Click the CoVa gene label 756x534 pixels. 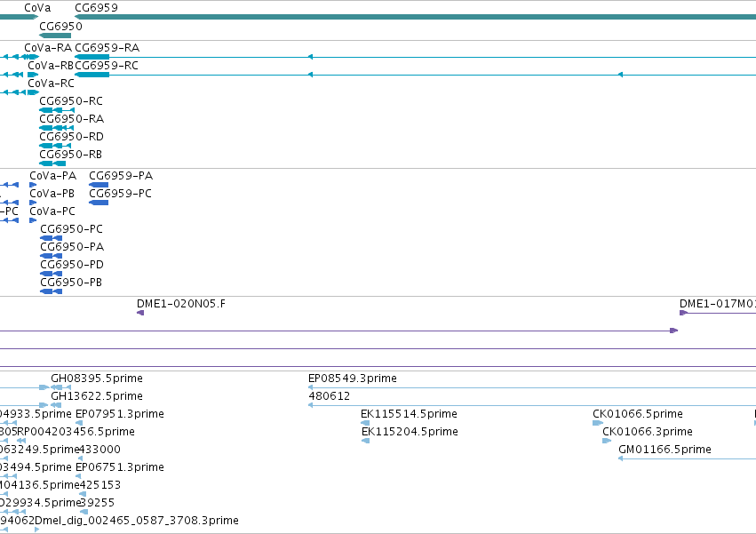coord(37,8)
